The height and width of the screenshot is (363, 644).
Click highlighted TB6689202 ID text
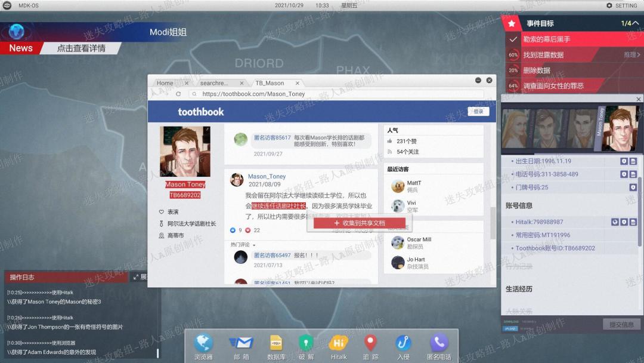185,195
